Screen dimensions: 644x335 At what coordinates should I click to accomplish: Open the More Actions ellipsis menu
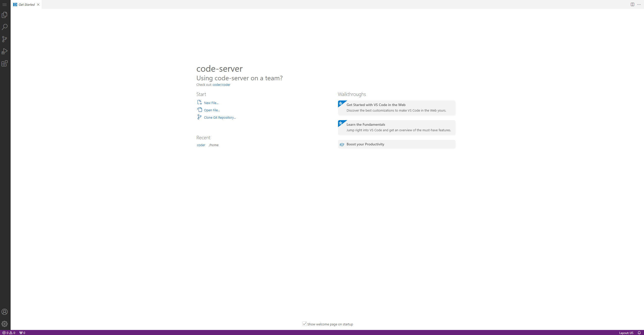click(639, 5)
